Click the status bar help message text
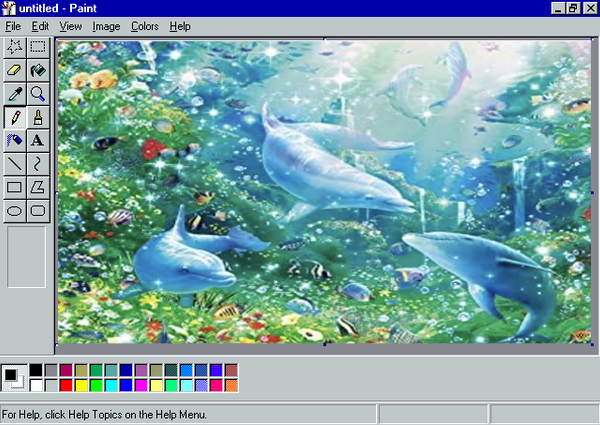Image resolution: width=600 pixels, height=425 pixels. click(x=104, y=415)
